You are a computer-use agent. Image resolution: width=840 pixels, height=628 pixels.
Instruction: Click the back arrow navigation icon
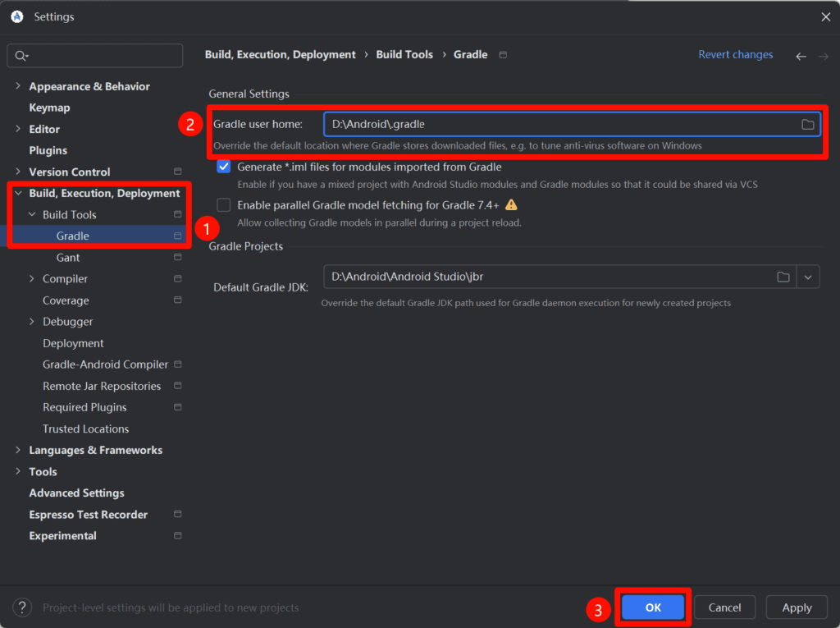point(801,56)
